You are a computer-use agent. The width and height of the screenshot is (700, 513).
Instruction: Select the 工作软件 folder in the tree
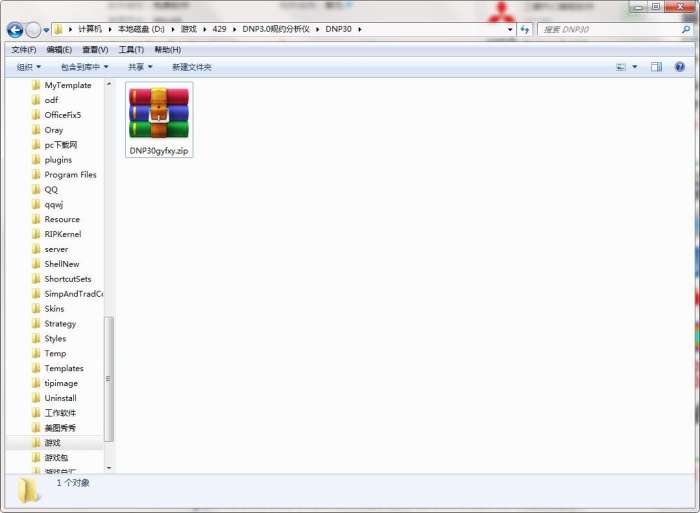[x=54, y=413]
